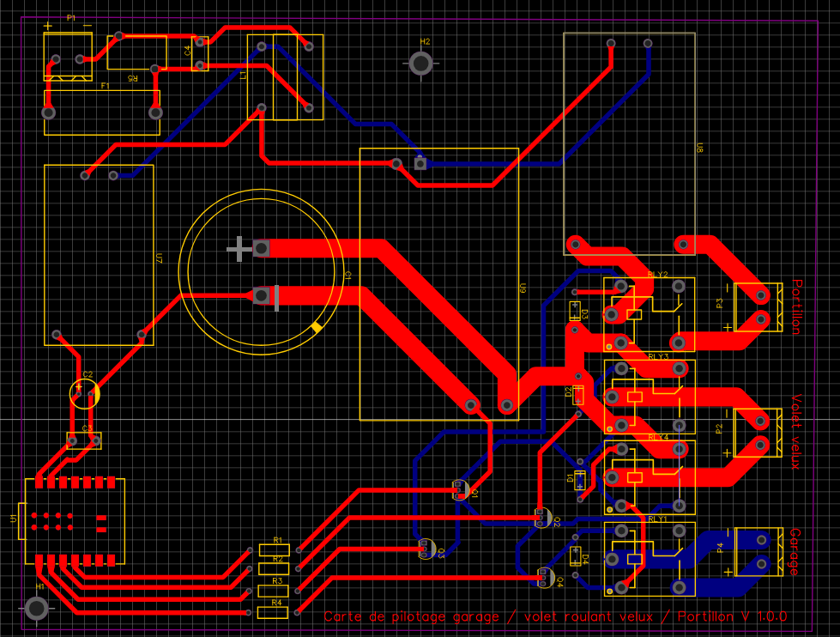Select the mounting hole H1 at bottom left

coord(36,607)
